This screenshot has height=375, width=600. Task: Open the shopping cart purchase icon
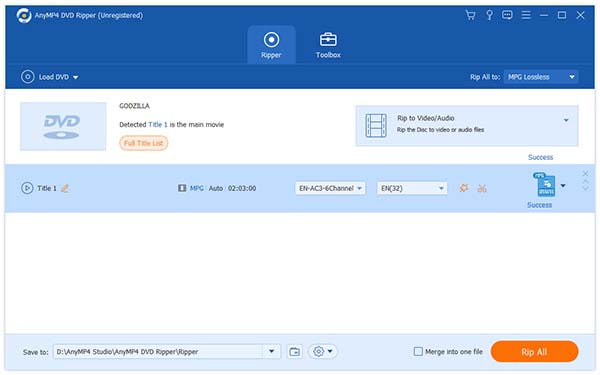pyautogui.click(x=470, y=15)
